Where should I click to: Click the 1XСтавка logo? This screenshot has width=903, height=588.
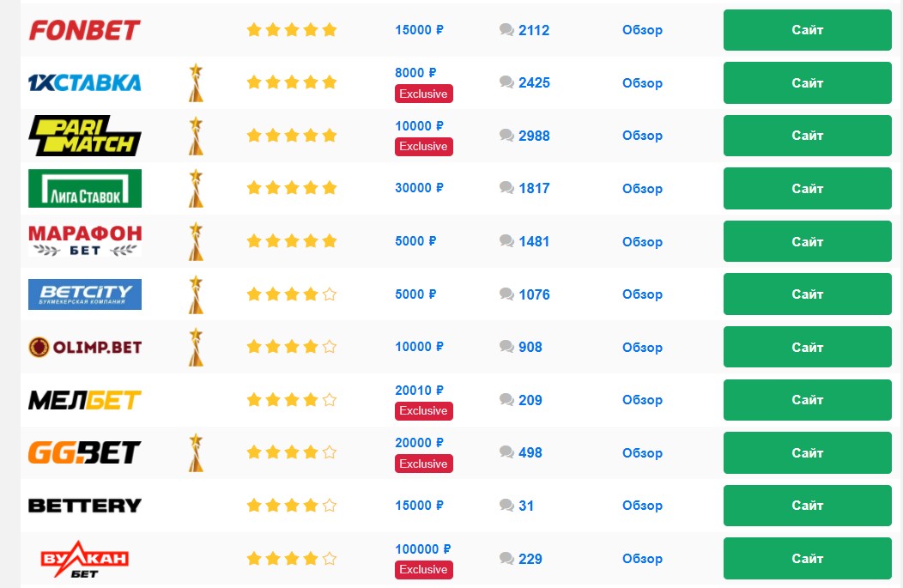pos(85,83)
